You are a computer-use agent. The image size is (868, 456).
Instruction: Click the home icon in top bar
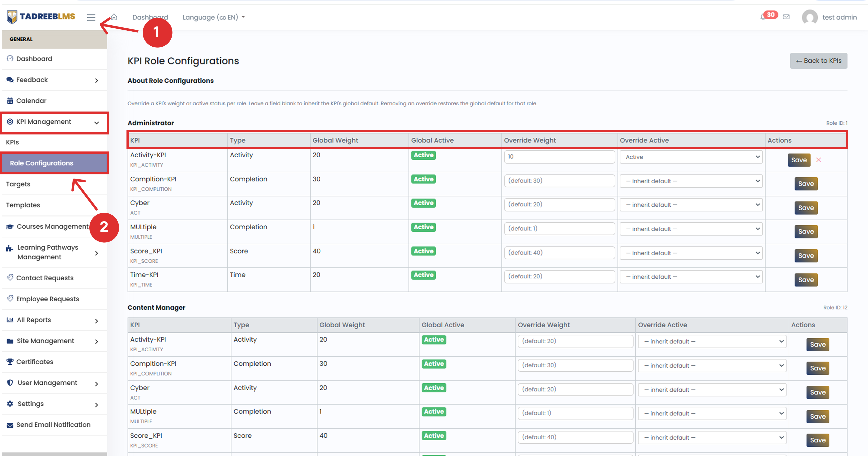pyautogui.click(x=114, y=17)
